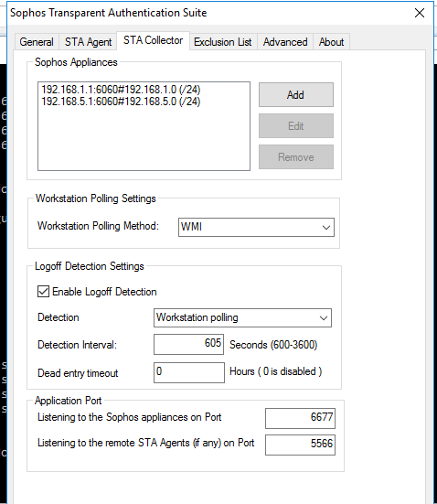This screenshot has height=504, width=437.
Task: Click the Dead entry timeout field
Action: pos(189,372)
